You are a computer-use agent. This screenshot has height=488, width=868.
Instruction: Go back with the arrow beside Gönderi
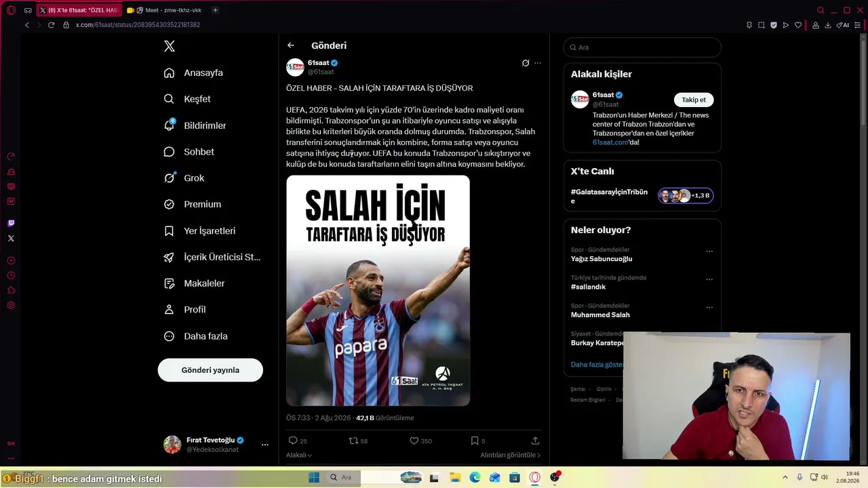coord(291,45)
